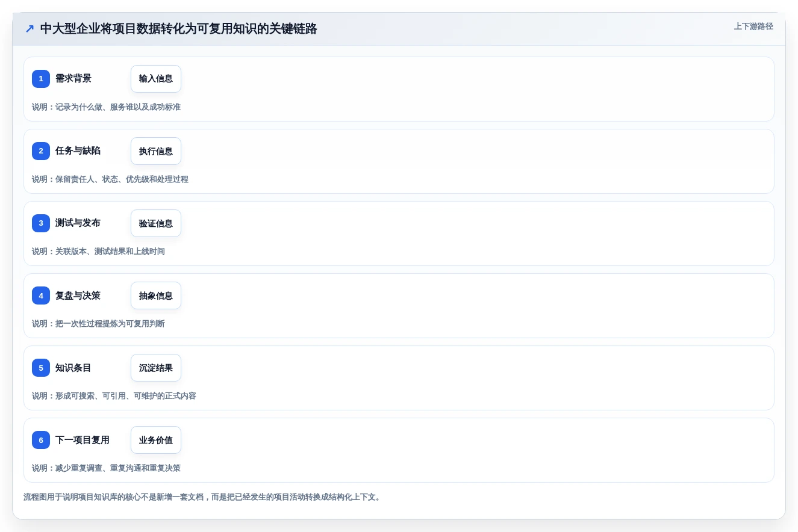
Task: Click the 上下游路径 label in the header
Action: (753, 26)
